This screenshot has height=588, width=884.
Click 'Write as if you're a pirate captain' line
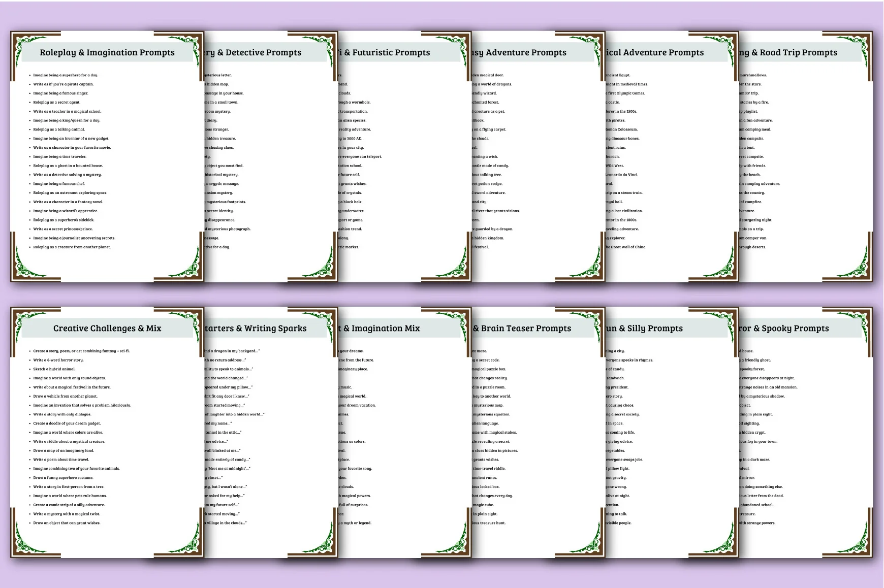pos(64,84)
